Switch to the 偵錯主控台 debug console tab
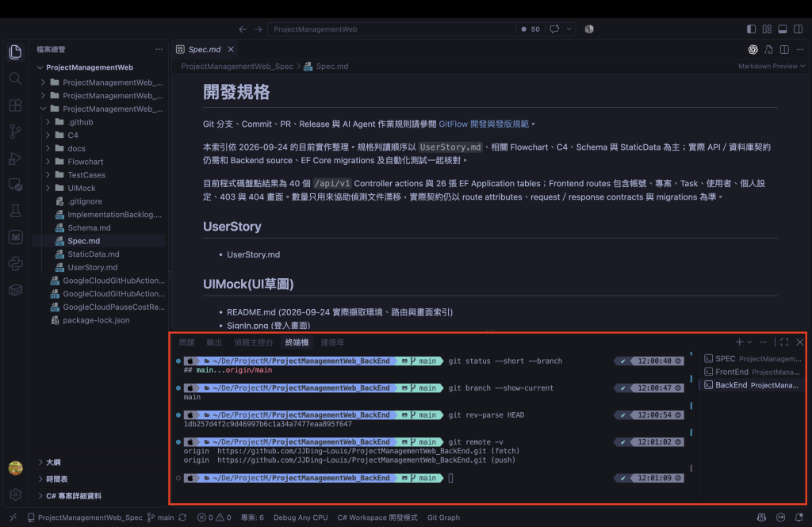The width and height of the screenshot is (812, 527). [253, 342]
